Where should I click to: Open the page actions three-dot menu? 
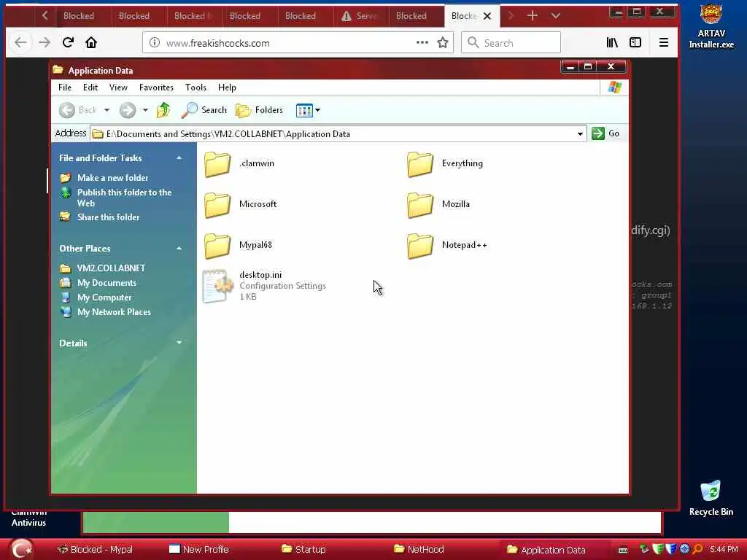422,42
